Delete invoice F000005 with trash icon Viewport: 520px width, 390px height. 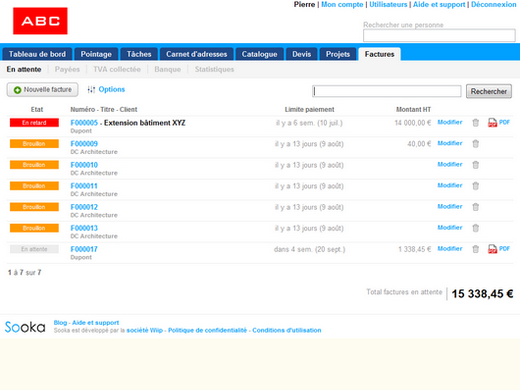[476, 123]
